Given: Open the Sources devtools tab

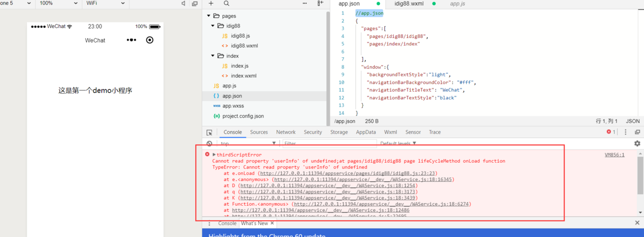Looking at the screenshot, I should point(259,132).
